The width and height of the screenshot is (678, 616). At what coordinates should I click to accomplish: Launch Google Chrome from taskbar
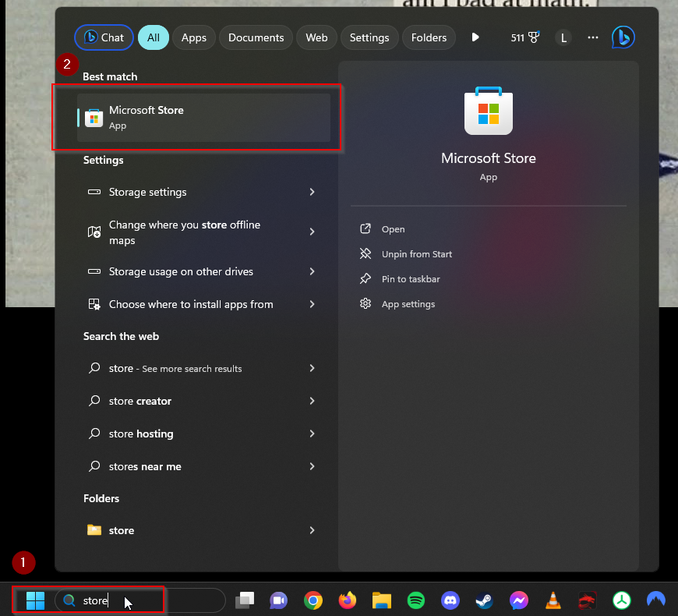point(313,600)
